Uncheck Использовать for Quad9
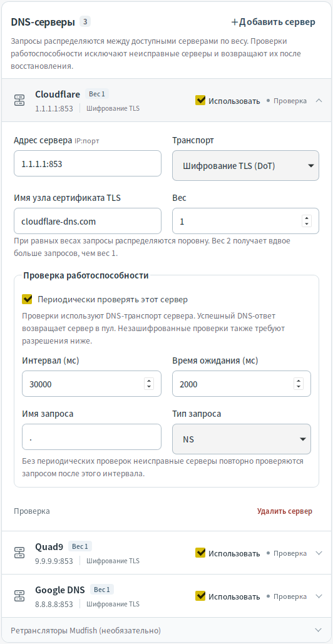The image size is (333, 644). tap(200, 553)
